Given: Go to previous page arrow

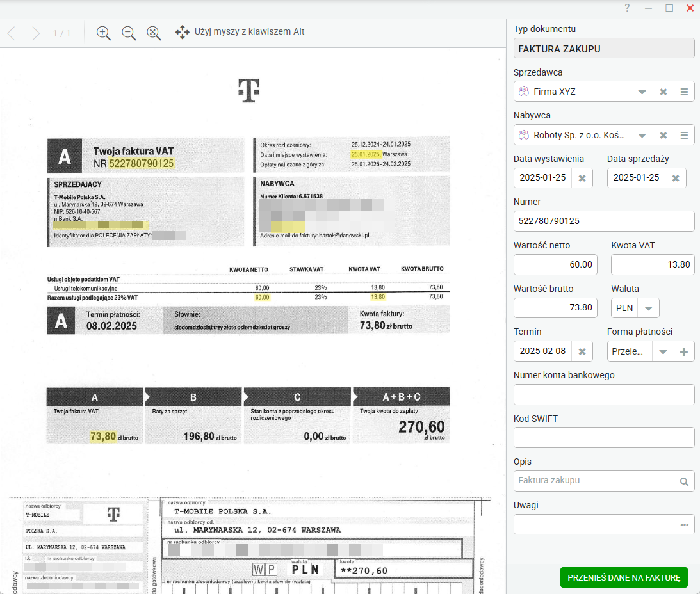Looking at the screenshot, I should point(12,33).
